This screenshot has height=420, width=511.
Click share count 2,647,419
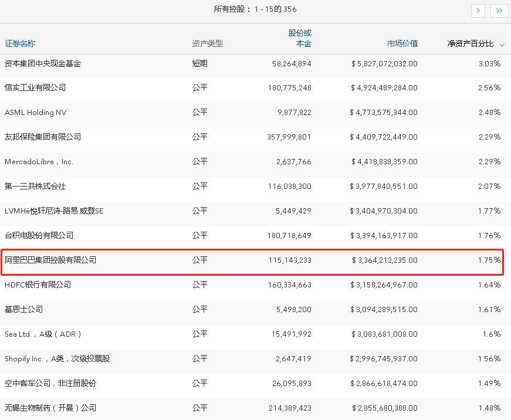pos(293,358)
